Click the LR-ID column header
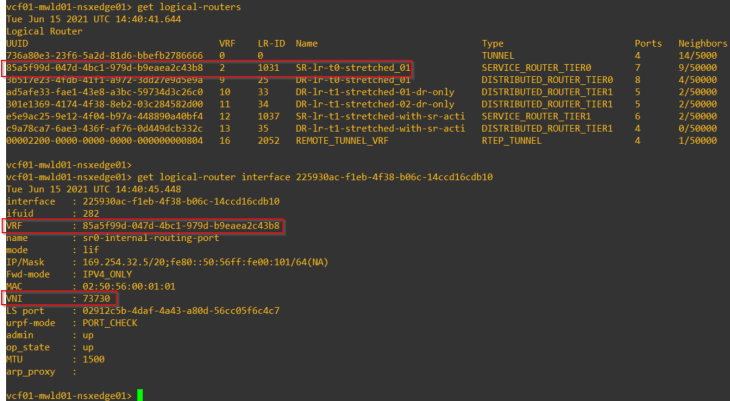Image resolution: width=730 pixels, height=401 pixels. [271, 44]
